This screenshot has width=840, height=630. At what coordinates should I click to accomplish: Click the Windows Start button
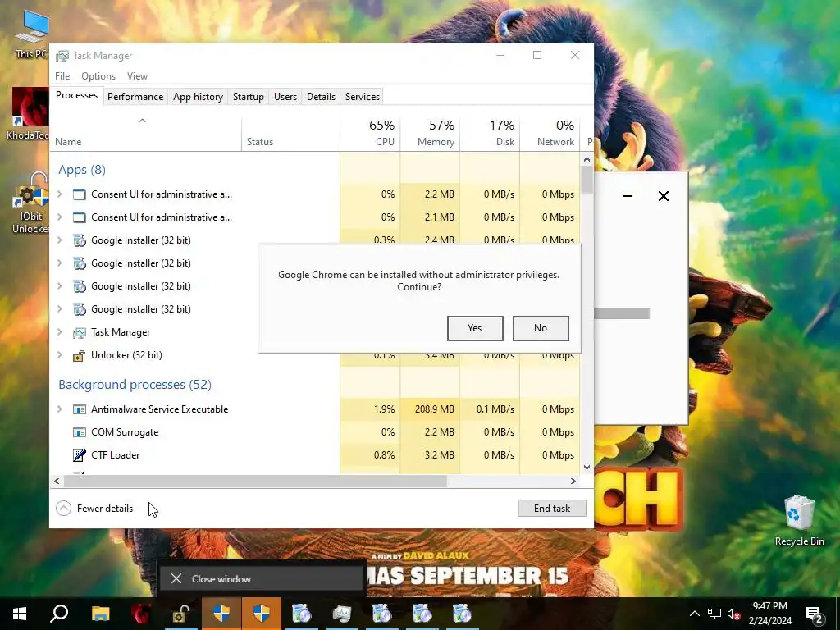click(20, 614)
